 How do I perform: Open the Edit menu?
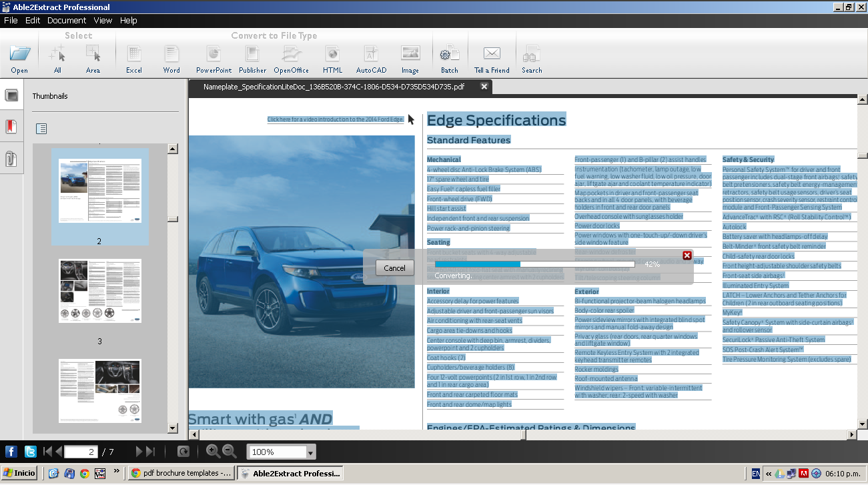pyautogui.click(x=33, y=21)
